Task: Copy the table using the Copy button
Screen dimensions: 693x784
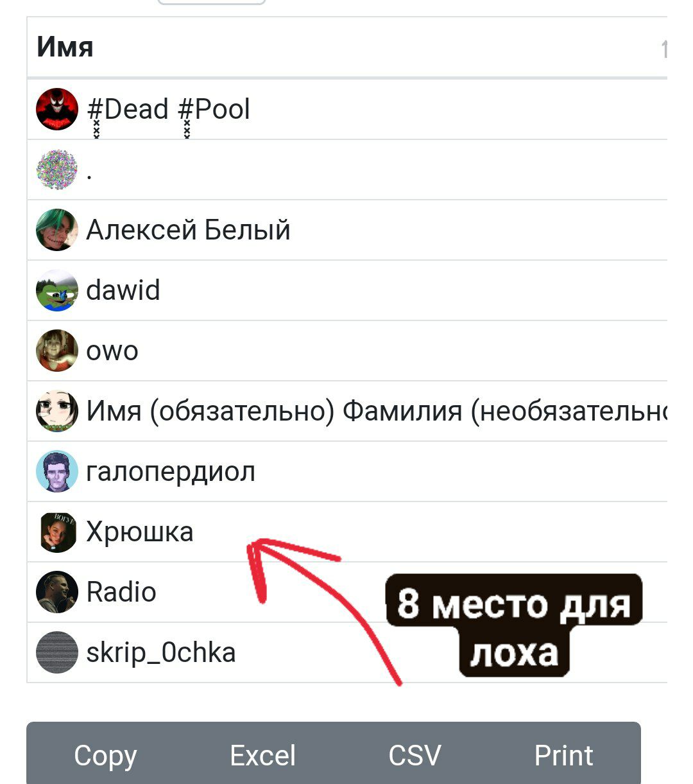Action: pyautogui.click(x=105, y=756)
